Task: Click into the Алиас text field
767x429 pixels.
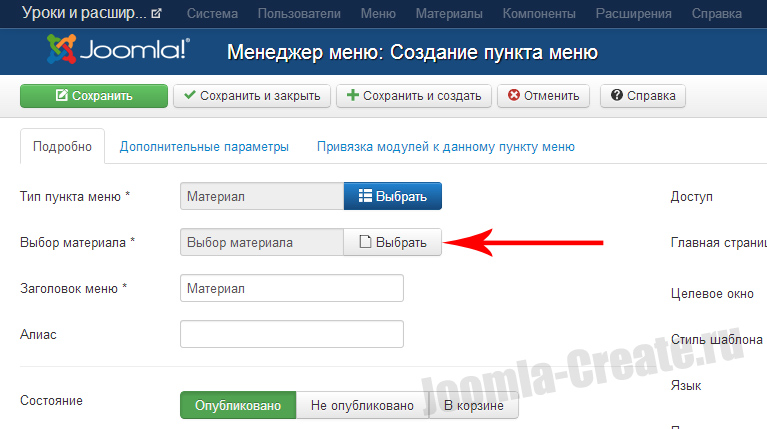Action: [x=291, y=334]
